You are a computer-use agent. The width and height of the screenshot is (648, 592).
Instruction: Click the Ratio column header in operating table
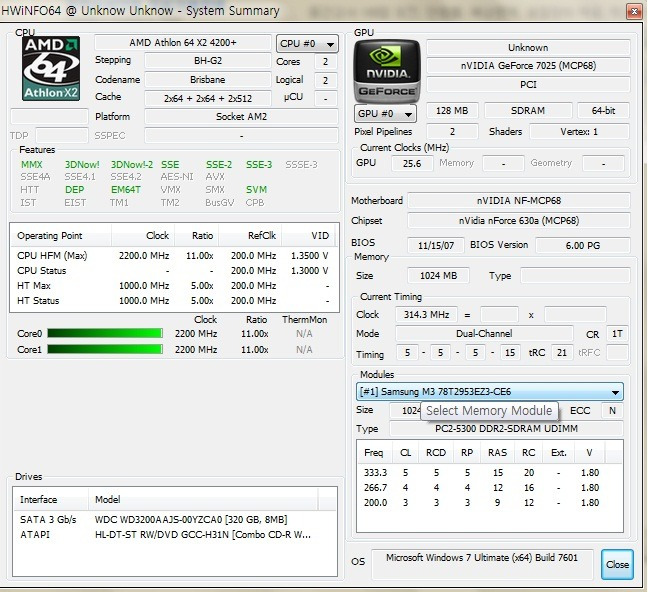tap(197, 236)
